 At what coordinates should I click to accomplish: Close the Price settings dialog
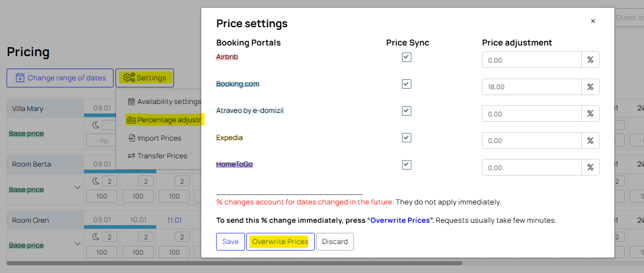[593, 21]
